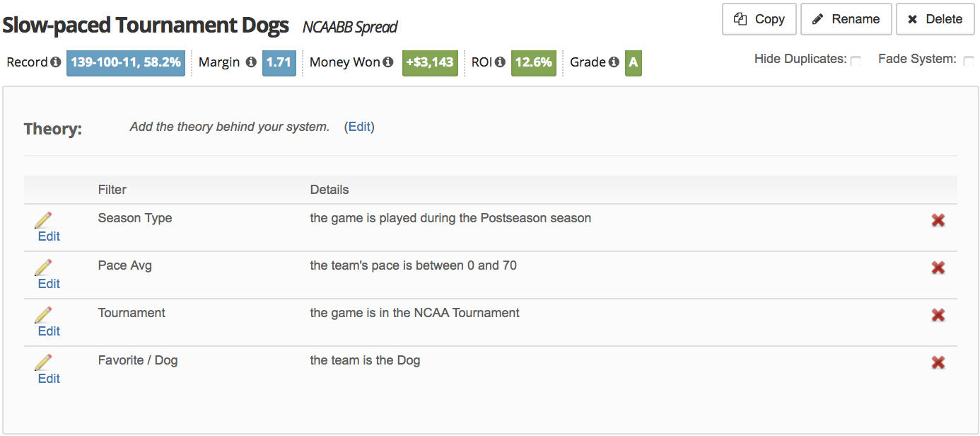Click the Money Won info icon
The image size is (980, 436).
[387, 62]
